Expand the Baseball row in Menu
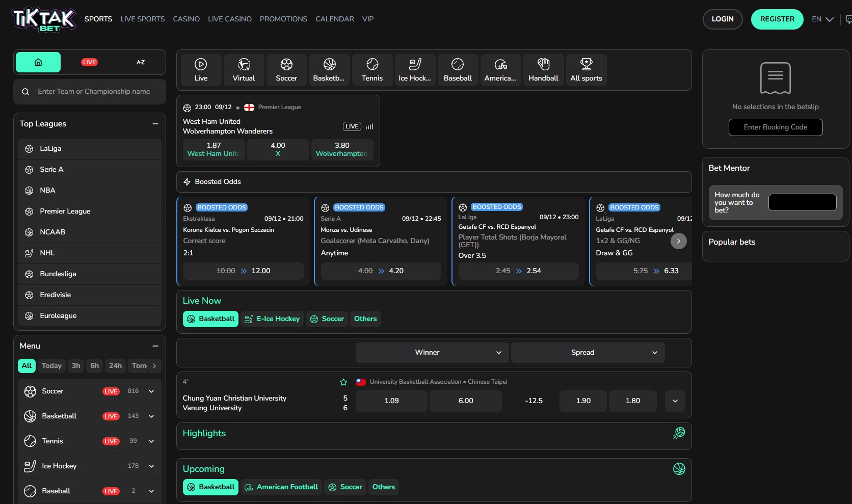 pyautogui.click(x=151, y=491)
